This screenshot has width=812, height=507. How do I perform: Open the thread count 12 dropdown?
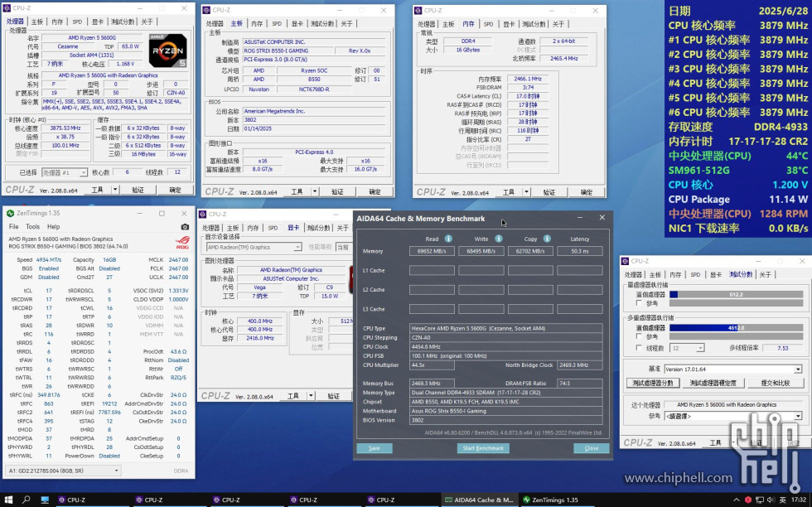687,348
